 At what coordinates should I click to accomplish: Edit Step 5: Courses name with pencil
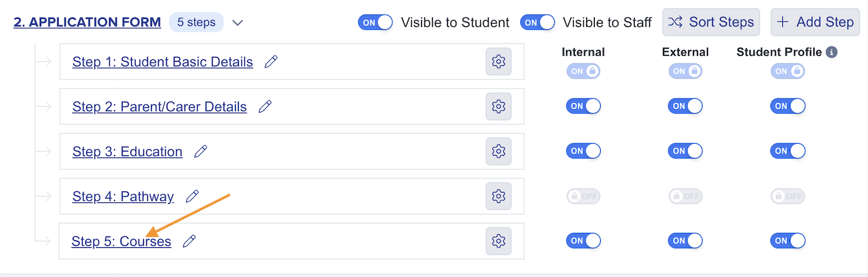pos(189,241)
